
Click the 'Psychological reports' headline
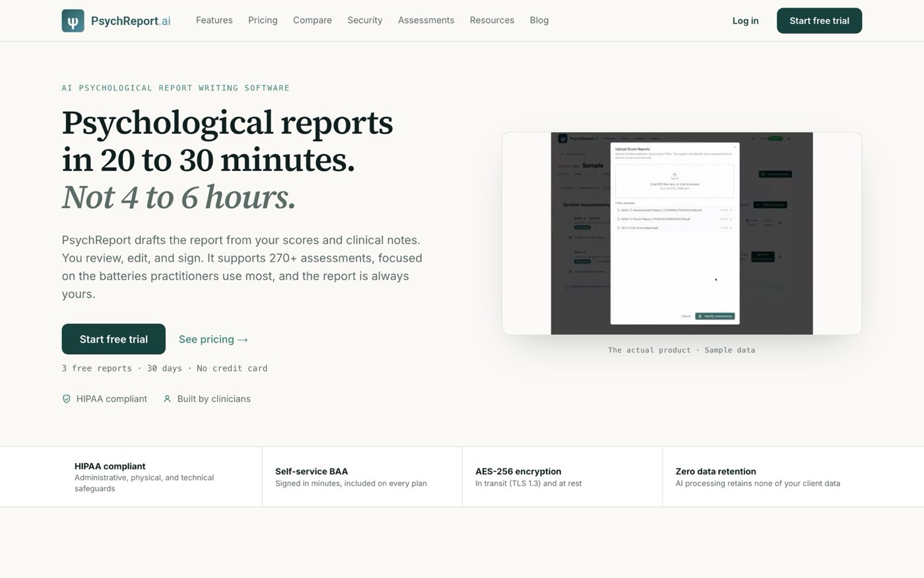227,122
